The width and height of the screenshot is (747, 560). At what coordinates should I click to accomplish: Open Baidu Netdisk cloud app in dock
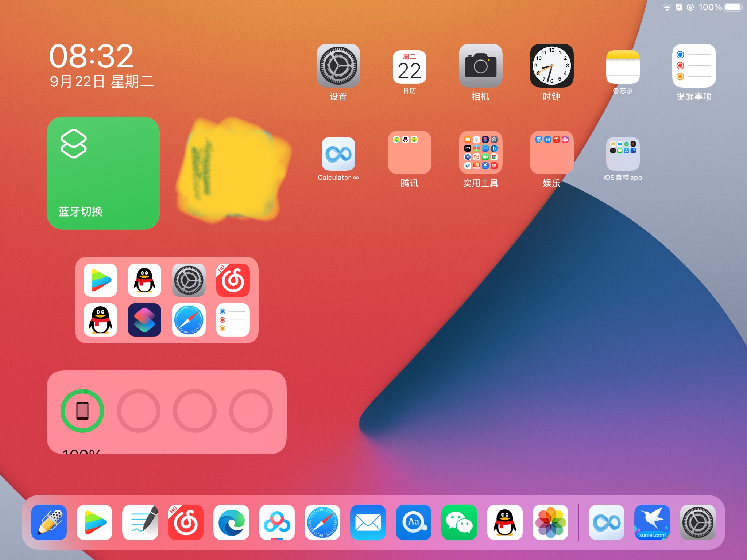point(277,522)
